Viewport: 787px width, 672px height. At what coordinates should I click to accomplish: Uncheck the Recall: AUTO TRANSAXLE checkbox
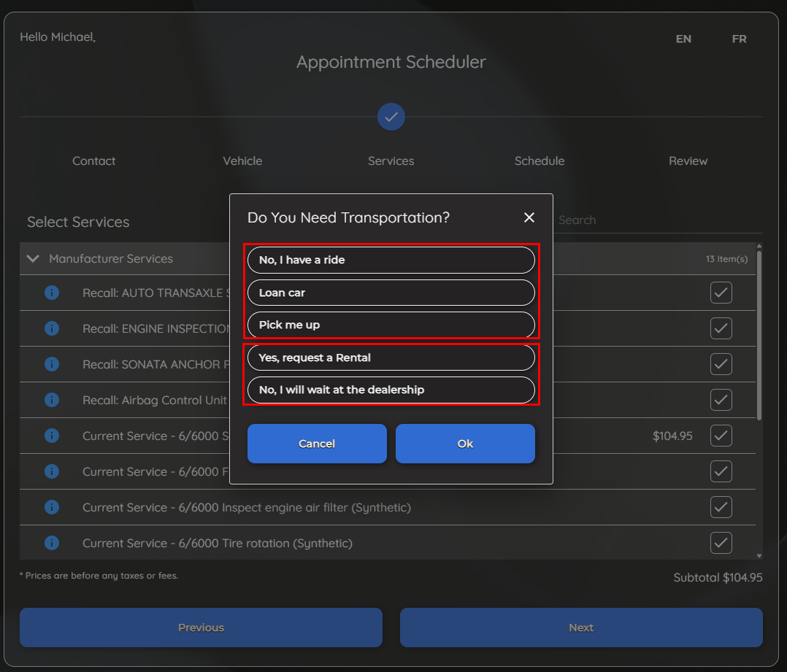[x=721, y=293]
